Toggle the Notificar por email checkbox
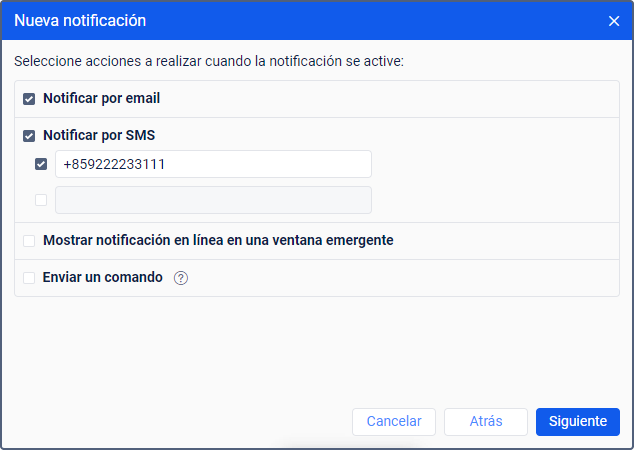634x450 pixels. point(29,99)
